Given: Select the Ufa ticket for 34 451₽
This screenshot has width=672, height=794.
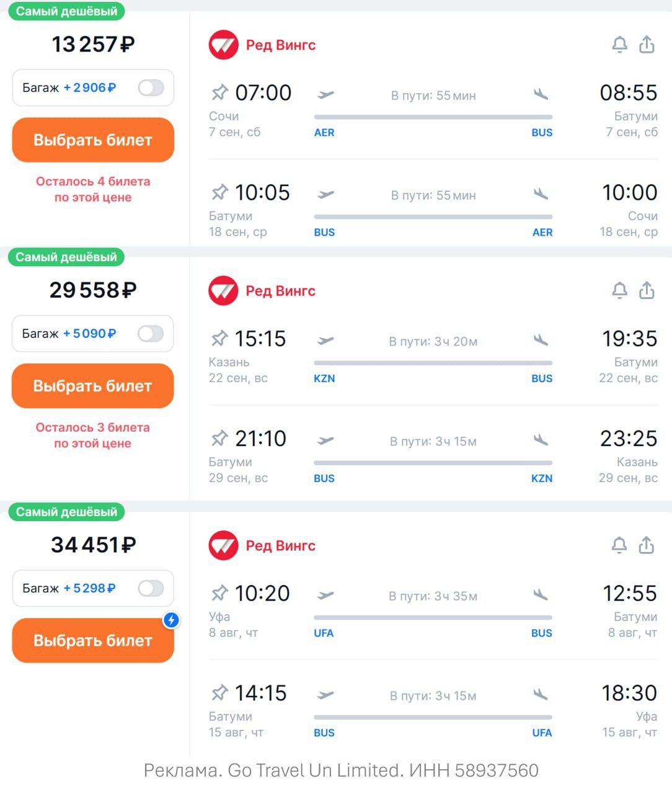Looking at the screenshot, I should (x=93, y=641).
